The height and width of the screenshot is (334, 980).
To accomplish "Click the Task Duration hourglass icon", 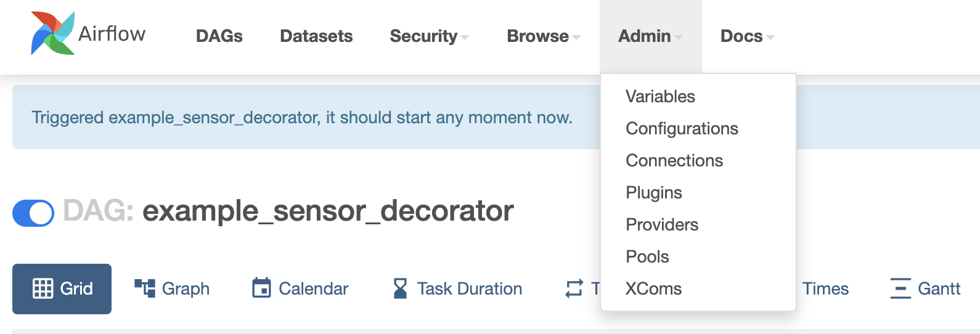I will click(400, 288).
